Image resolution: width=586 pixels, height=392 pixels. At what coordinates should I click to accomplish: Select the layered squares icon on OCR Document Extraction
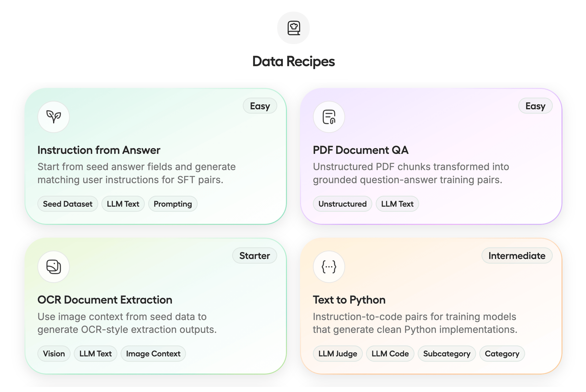53,267
